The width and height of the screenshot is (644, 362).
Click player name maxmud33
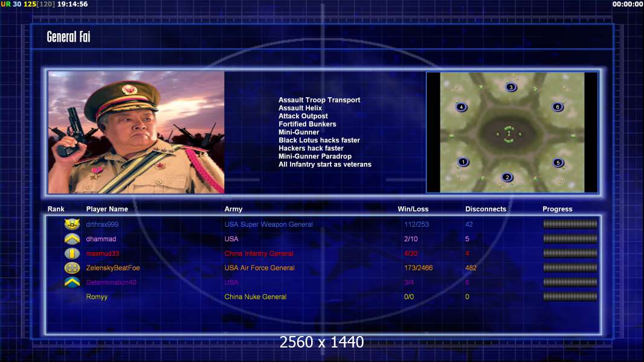tap(103, 253)
